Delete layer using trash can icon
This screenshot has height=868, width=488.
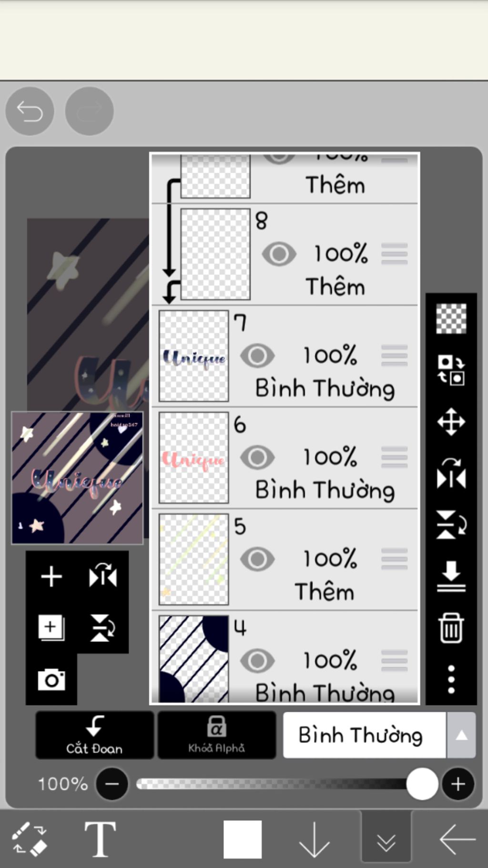click(451, 628)
